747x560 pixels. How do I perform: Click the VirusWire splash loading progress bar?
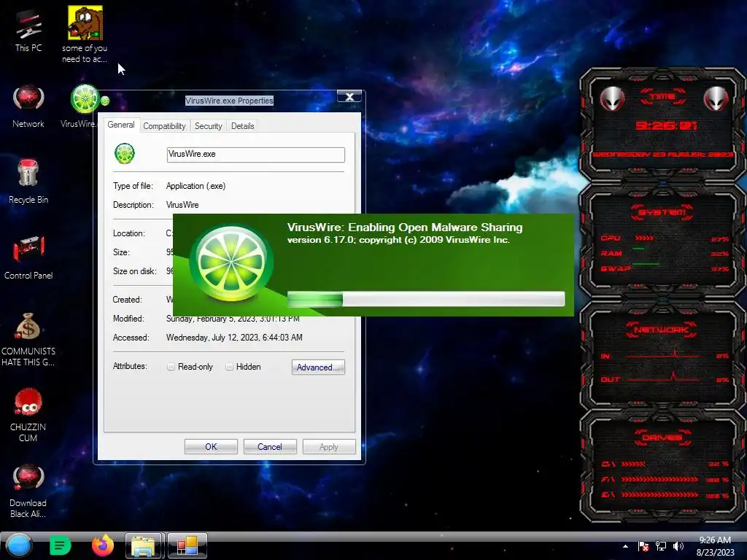(426, 299)
